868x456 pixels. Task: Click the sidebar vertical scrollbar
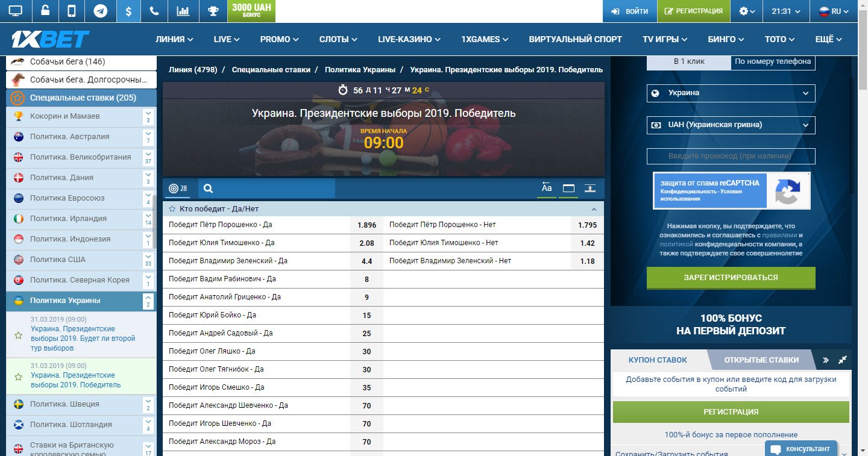point(154,222)
